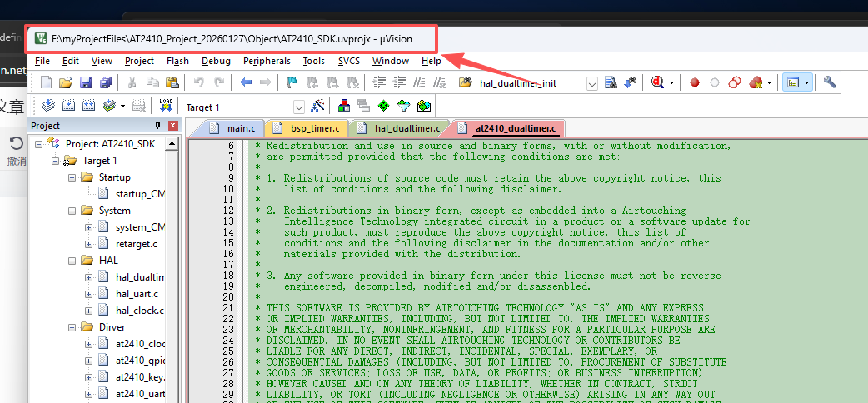The width and height of the screenshot is (868, 403).
Task: Click the Save All icon
Action: tap(106, 82)
